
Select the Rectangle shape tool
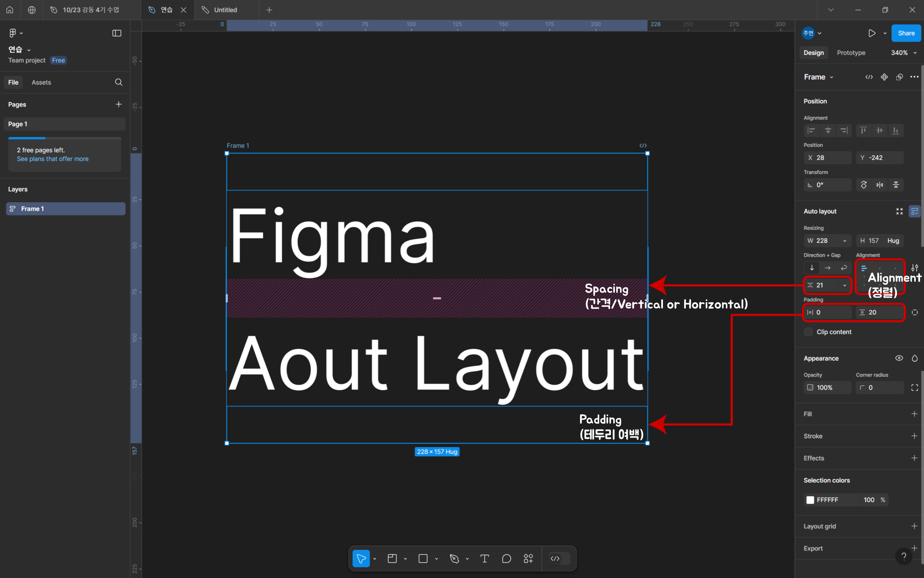pos(423,558)
